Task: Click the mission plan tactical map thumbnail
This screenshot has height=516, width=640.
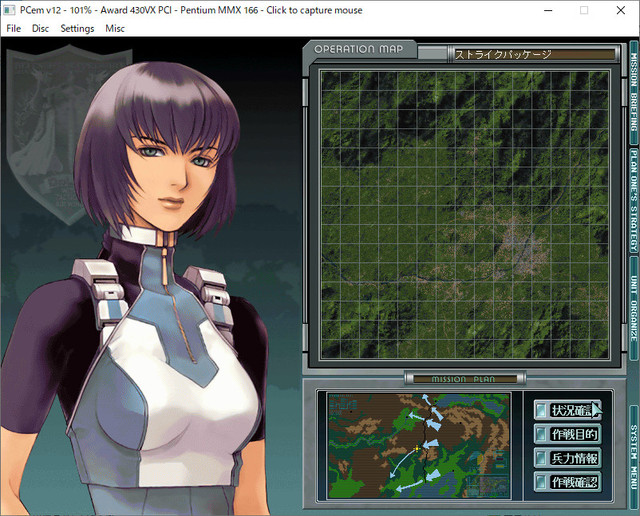Action: click(419, 446)
